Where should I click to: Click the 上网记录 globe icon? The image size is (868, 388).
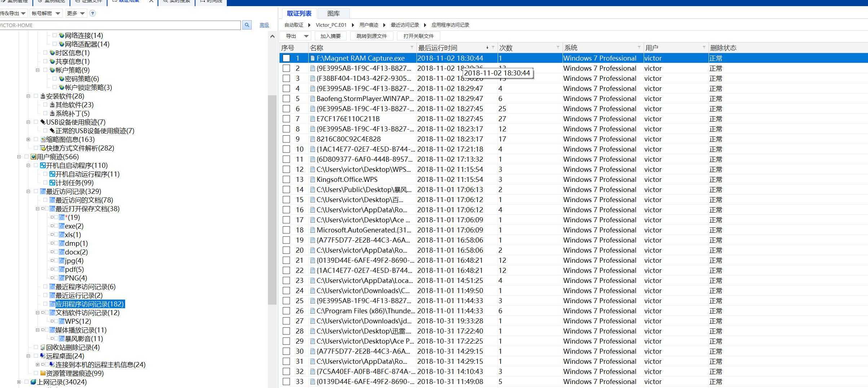click(x=34, y=382)
